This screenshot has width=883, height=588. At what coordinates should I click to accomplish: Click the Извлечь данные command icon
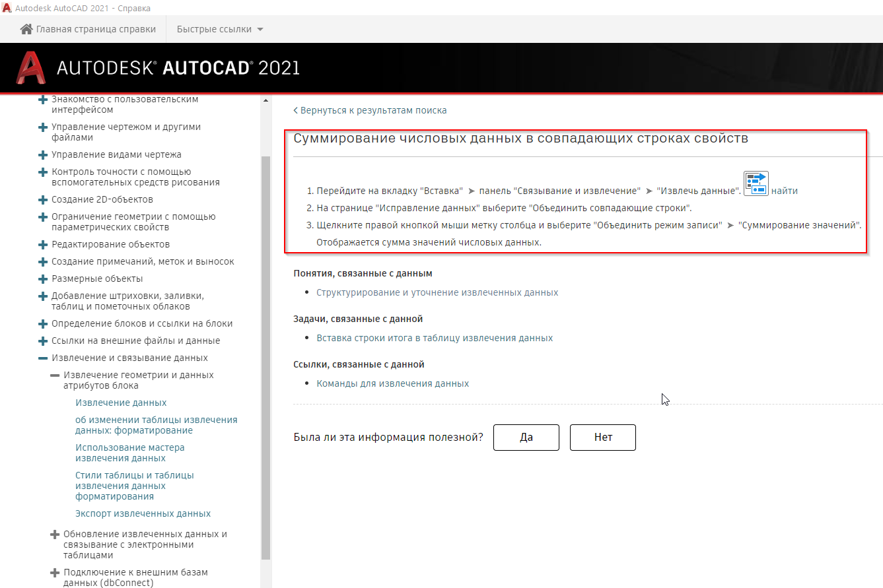coord(756,183)
